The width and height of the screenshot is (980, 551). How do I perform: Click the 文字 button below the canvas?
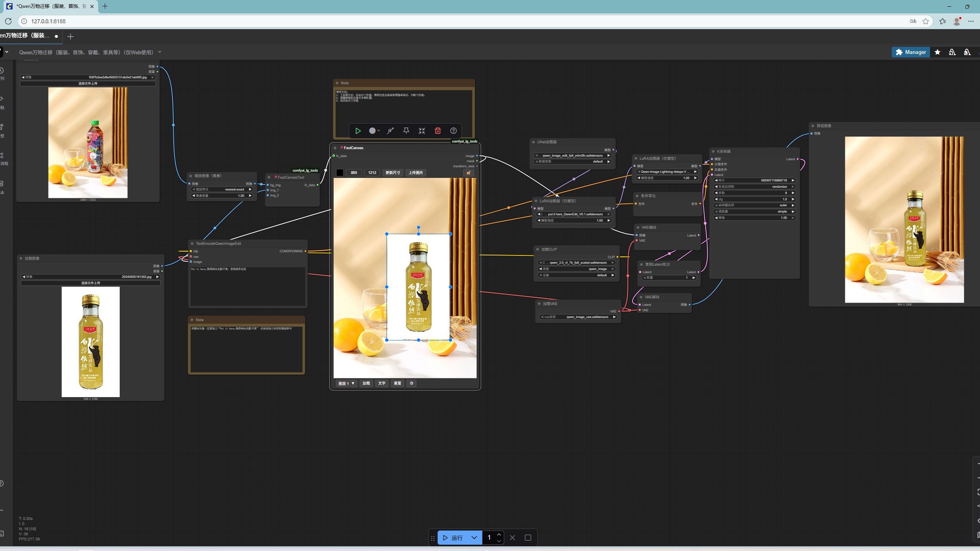click(x=382, y=383)
